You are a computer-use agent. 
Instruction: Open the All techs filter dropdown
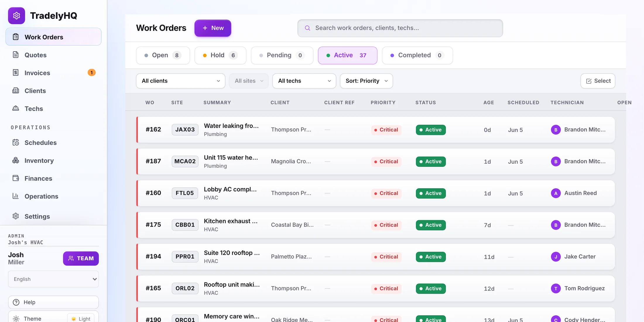(x=304, y=81)
